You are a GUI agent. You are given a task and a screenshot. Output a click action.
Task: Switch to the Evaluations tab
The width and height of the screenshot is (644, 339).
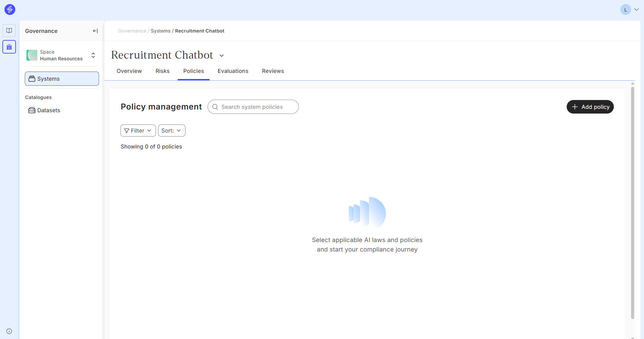[233, 71]
